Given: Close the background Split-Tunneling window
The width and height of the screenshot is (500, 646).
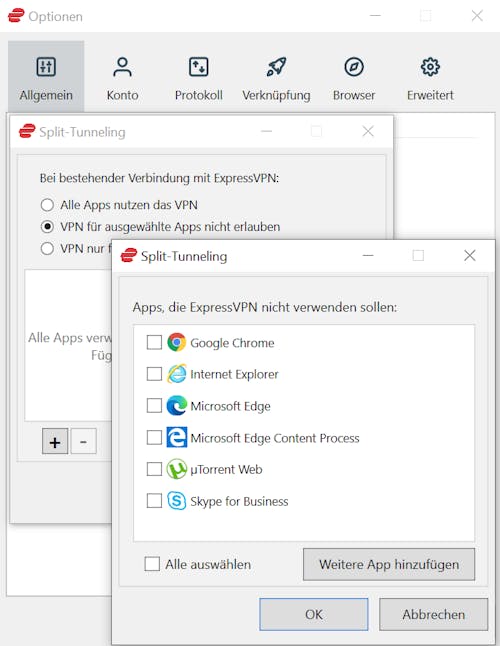Looking at the screenshot, I should pyautogui.click(x=368, y=131).
